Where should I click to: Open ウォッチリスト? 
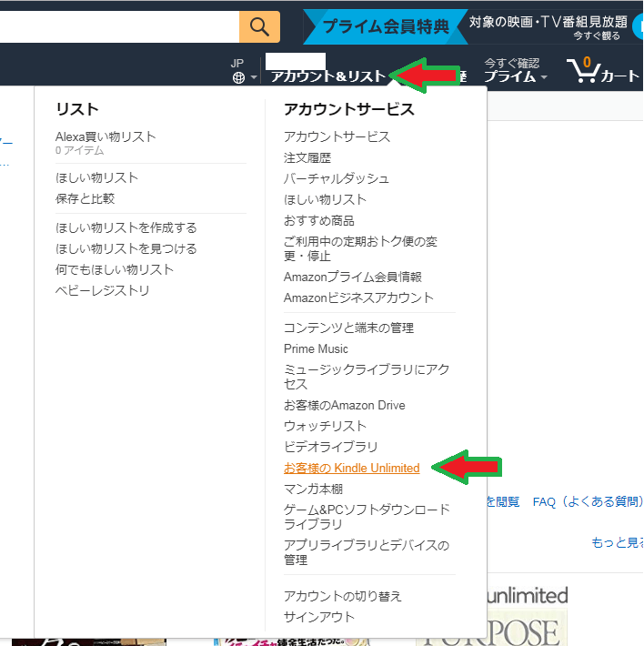325,426
